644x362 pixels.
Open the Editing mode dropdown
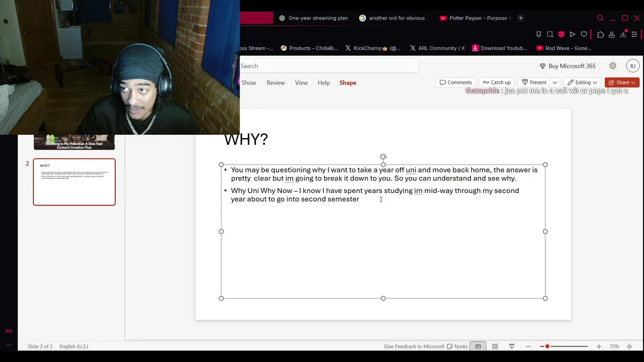pos(582,82)
